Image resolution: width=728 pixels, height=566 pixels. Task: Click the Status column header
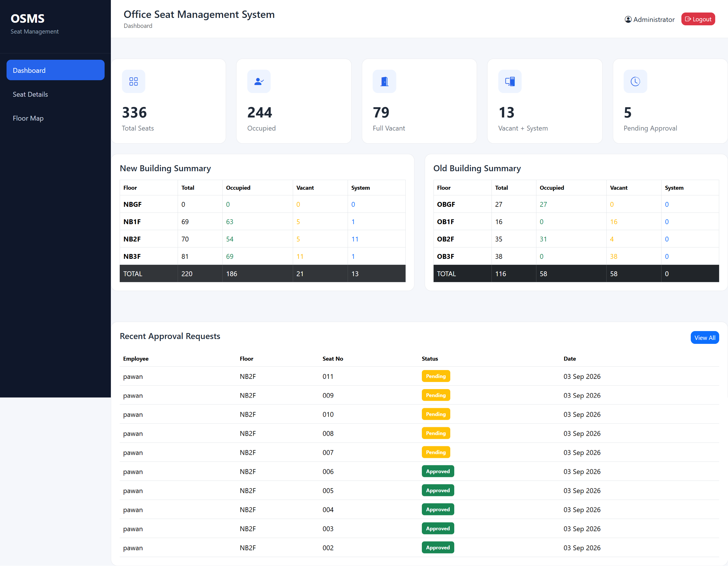click(x=430, y=359)
